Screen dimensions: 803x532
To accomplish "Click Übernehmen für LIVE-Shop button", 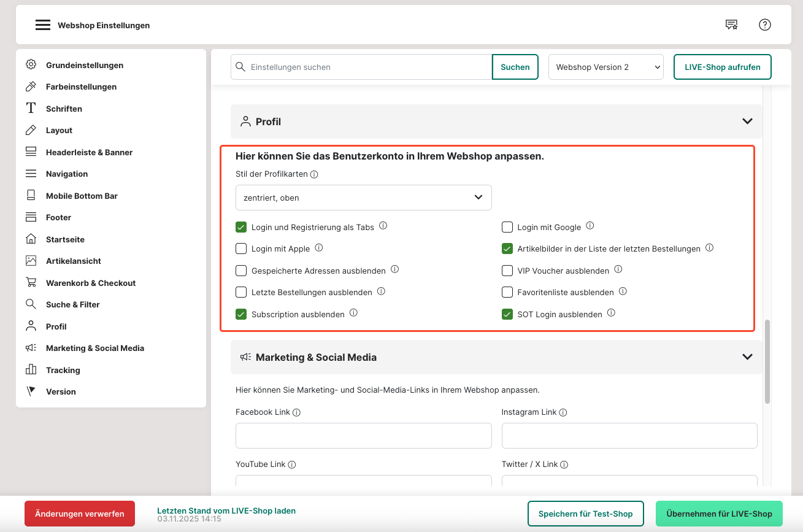I will coord(719,514).
